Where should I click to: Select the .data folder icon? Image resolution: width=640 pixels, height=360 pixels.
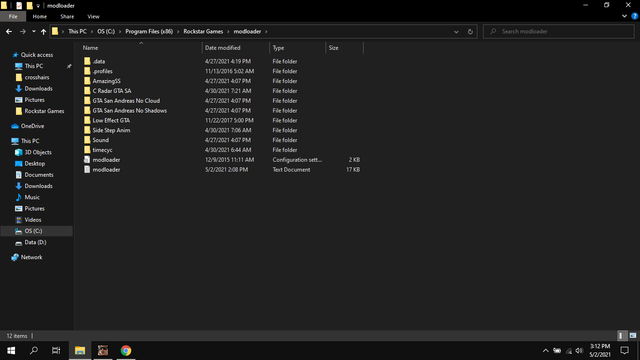pyautogui.click(x=87, y=61)
